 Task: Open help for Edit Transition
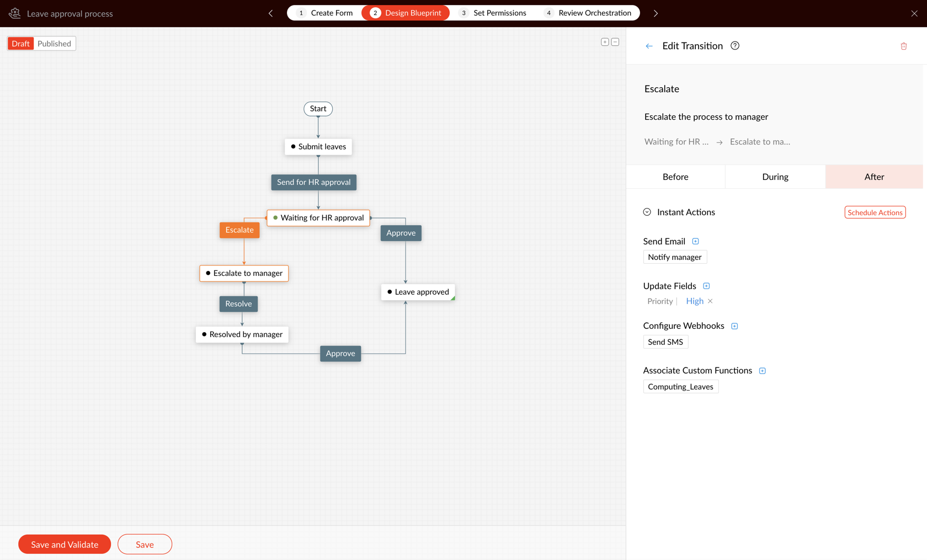pos(735,46)
